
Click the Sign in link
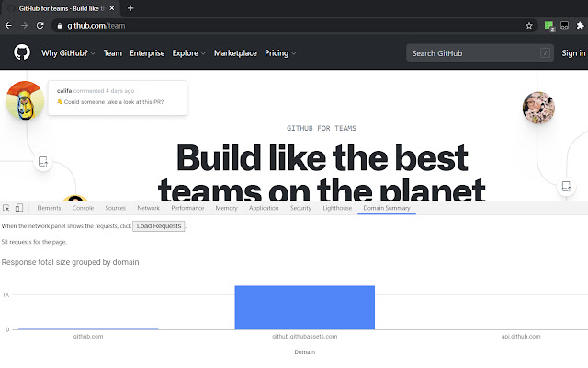(573, 53)
